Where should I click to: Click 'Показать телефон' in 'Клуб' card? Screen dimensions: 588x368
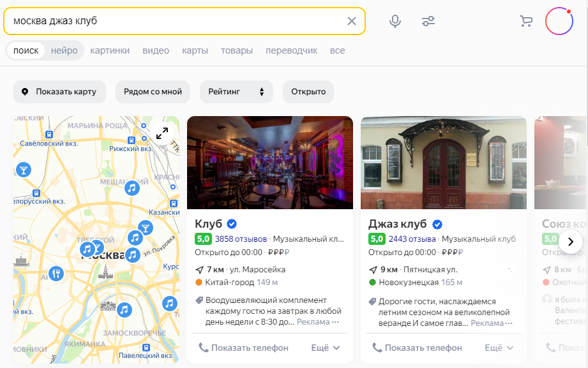click(x=243, y=348)
